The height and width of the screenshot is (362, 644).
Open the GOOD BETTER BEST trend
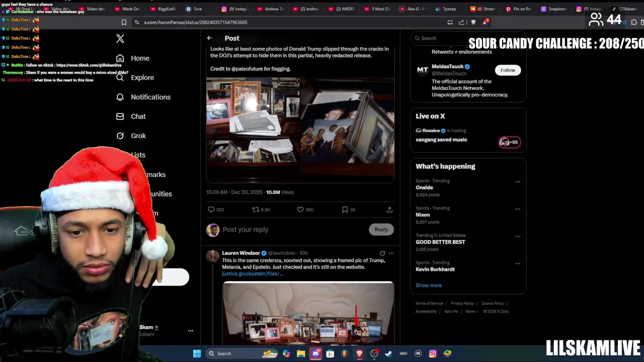[x=440, y=242]
